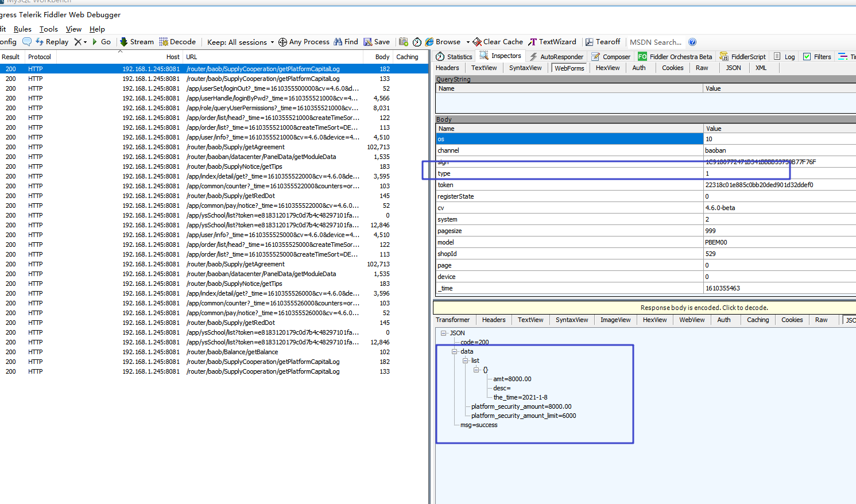
Task: Open the Log tab
Action: [x=784, y=56]
